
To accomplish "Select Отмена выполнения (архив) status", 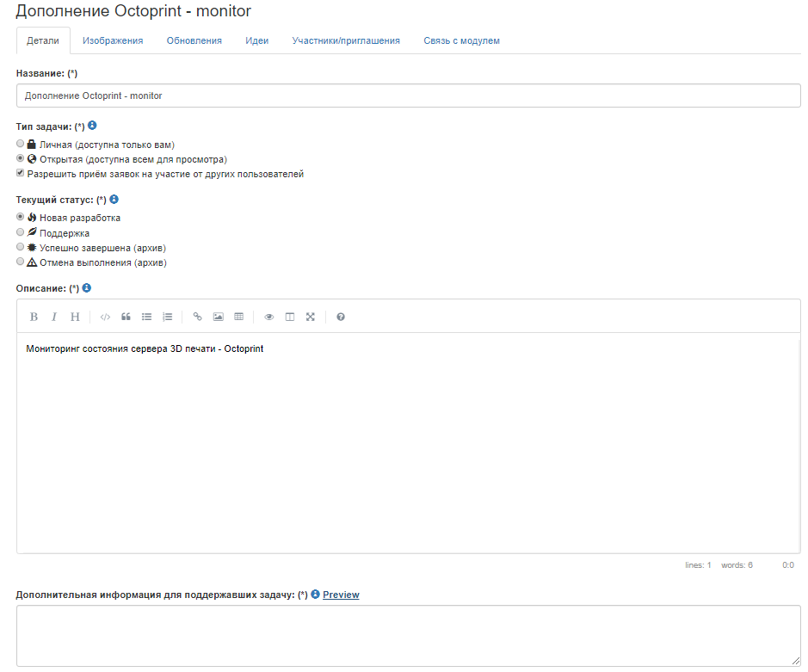I will pos(20,262).
